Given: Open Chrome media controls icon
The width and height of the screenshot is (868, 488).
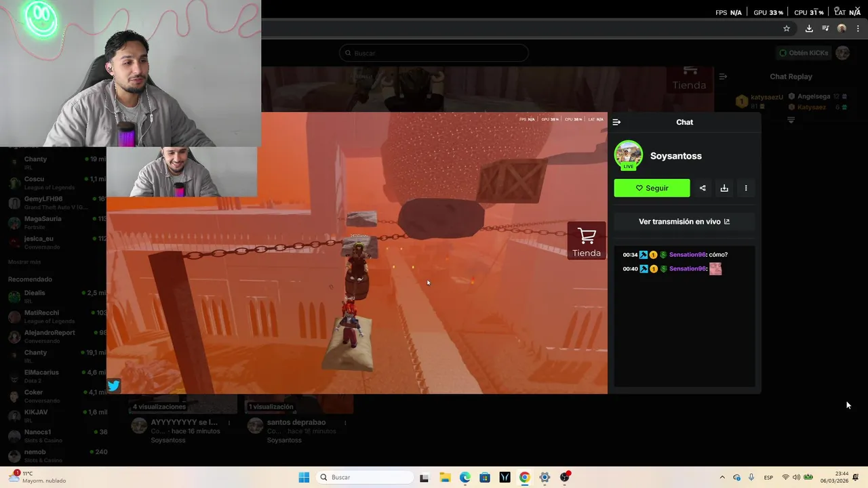Looking at the screenshot, I should pyautogui.click(x=825, y=28).
